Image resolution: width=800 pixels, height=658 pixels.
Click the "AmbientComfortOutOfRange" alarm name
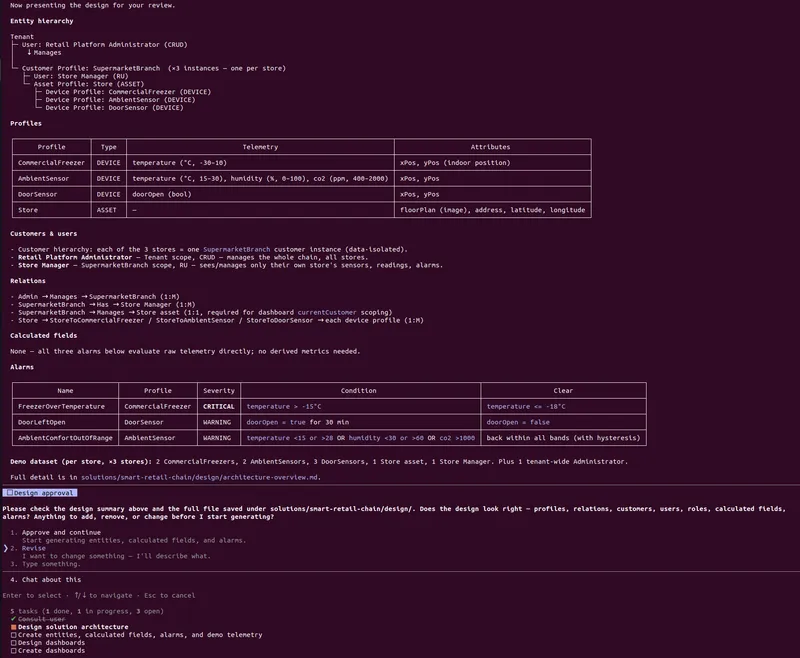point(65,438)
